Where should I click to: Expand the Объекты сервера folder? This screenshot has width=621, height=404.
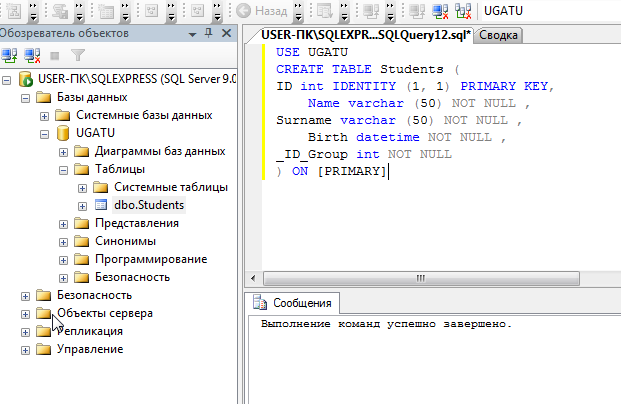point(25,314)
